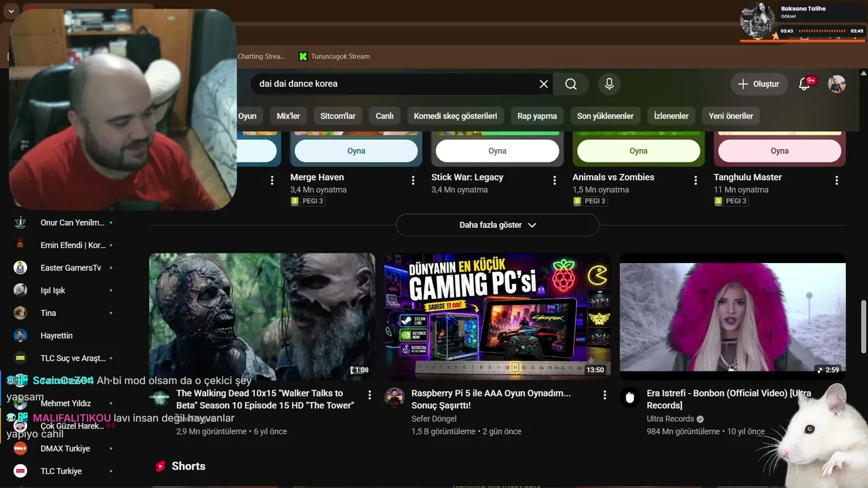Click Oyna under Merge Haven

(356, 151)
